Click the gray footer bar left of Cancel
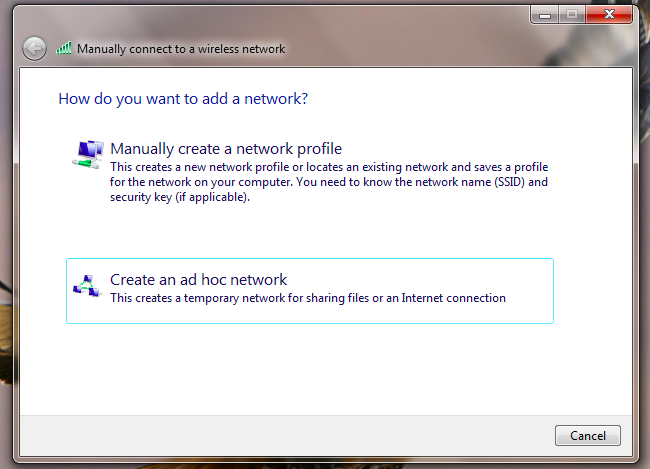 (x=286, y=435)
